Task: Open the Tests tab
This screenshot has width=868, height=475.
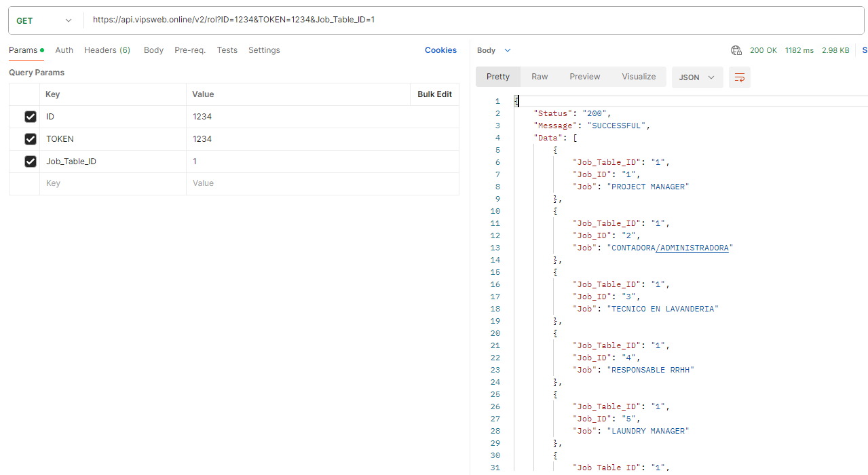Action: pyautogui.click(x=227, y=50)
